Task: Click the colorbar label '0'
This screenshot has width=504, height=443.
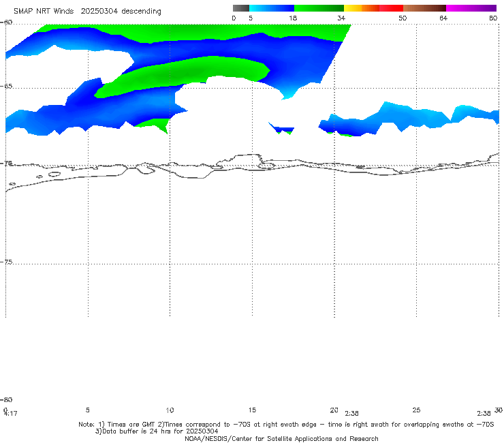Action: tap(234, 18)
